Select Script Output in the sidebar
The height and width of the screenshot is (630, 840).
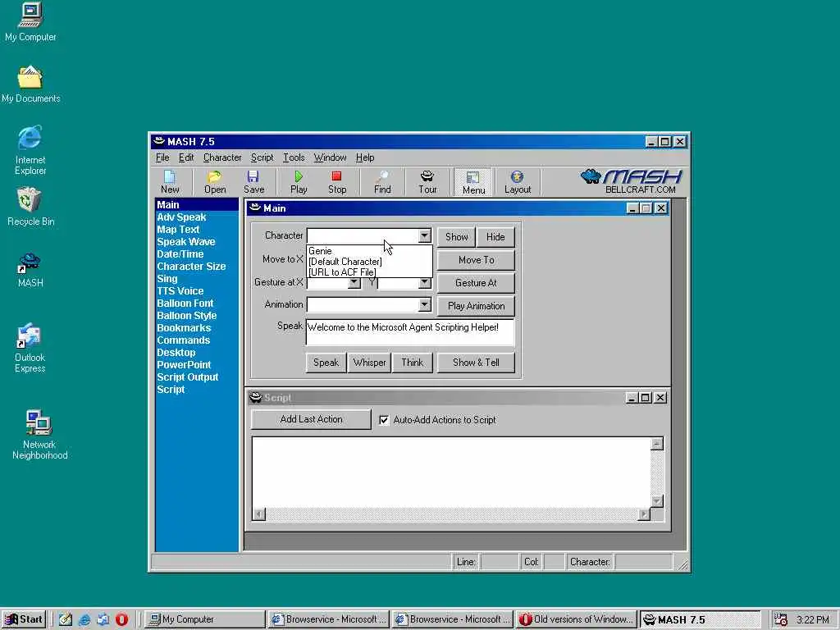pos(188,377)
